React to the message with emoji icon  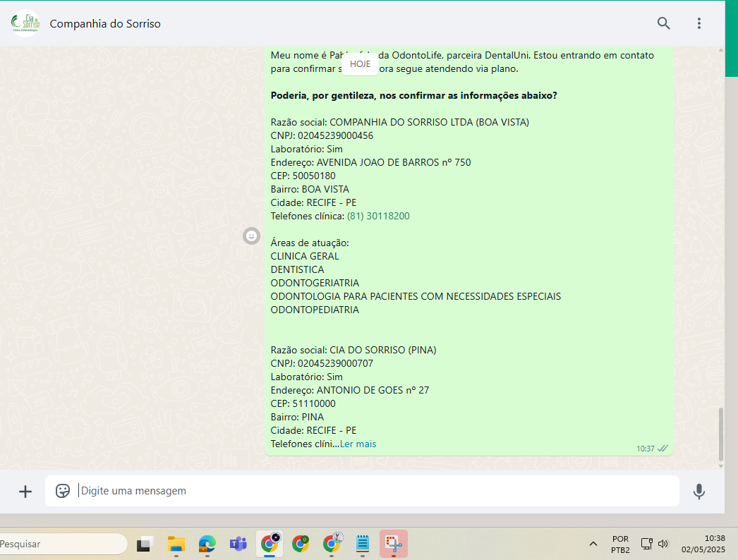251,236
